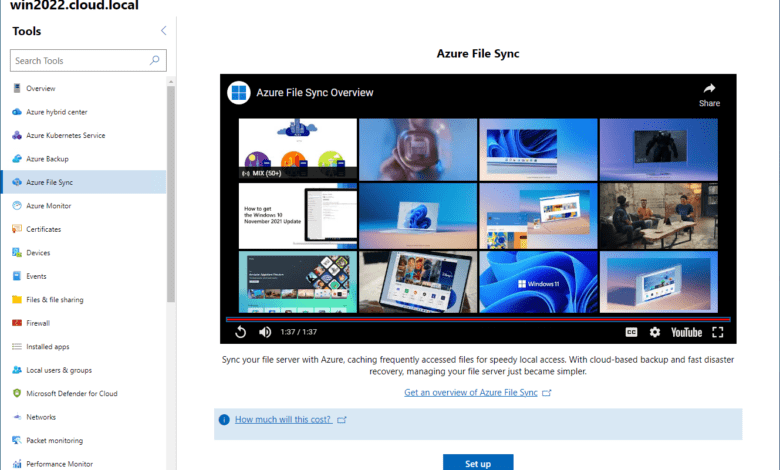Click the video Share arrow icon
Viewport: 780px width, 470px height.
(x=709, y=89)
